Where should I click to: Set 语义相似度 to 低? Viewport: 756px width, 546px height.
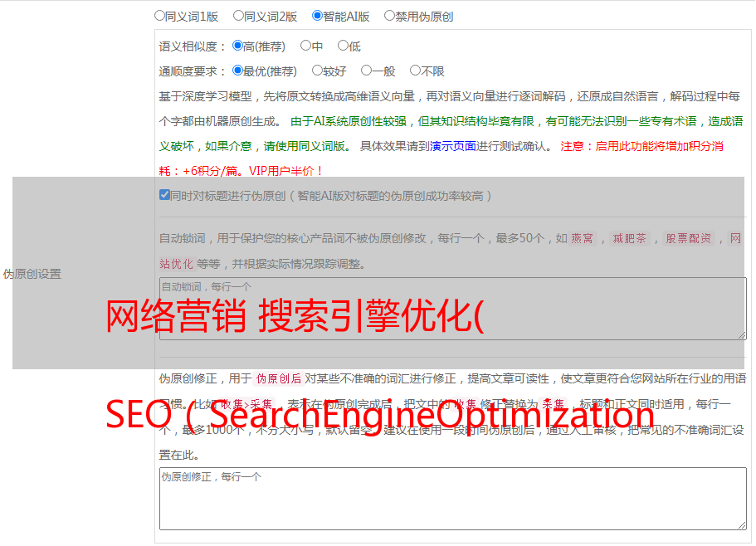point(343,46)
